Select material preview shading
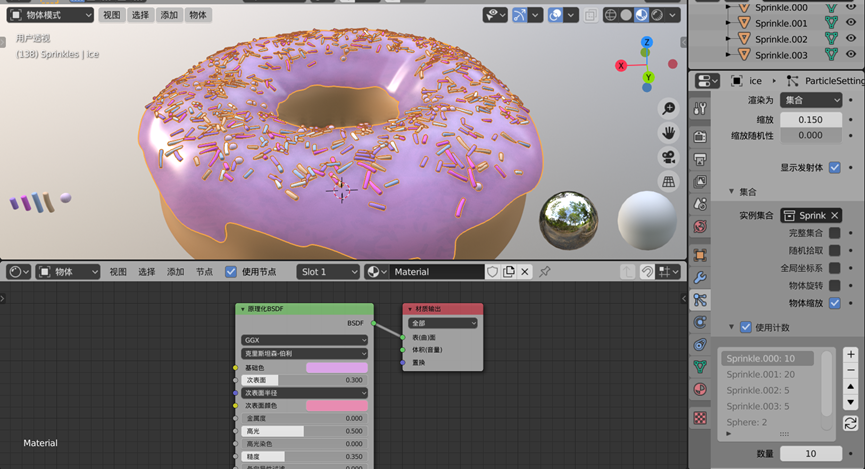 [x=641, y=15]
